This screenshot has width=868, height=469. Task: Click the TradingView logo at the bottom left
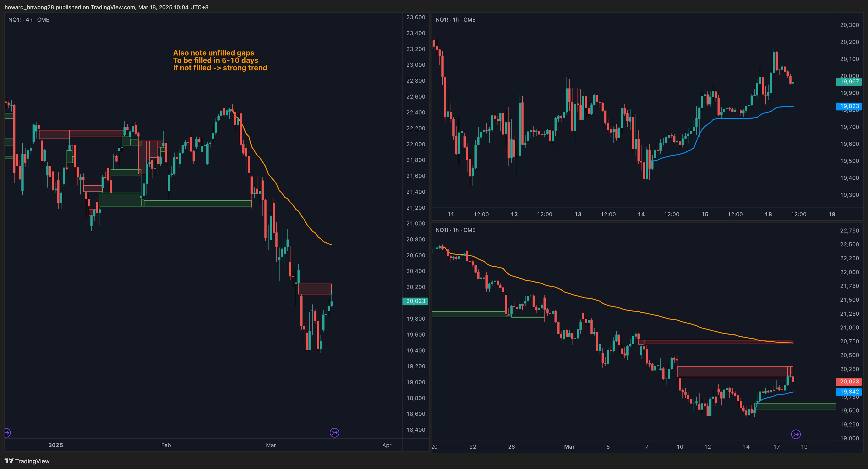click(x=27, y=461)
